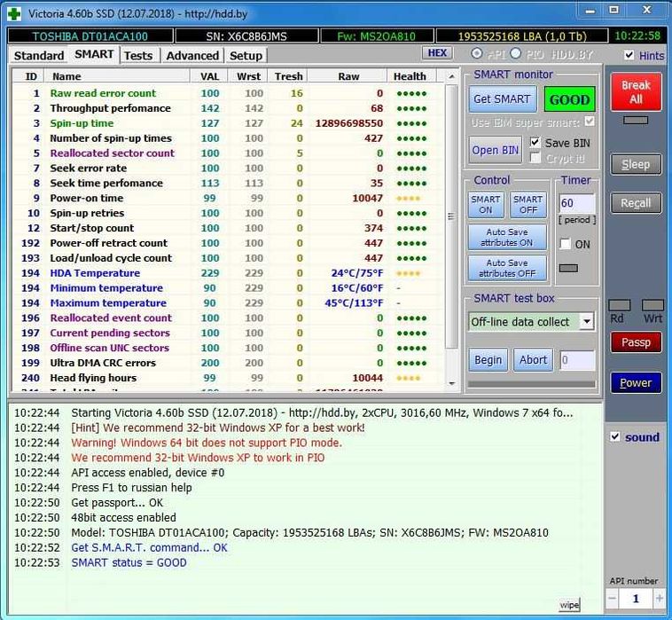Click the green cross Victoria app icon

pos(13,13)
